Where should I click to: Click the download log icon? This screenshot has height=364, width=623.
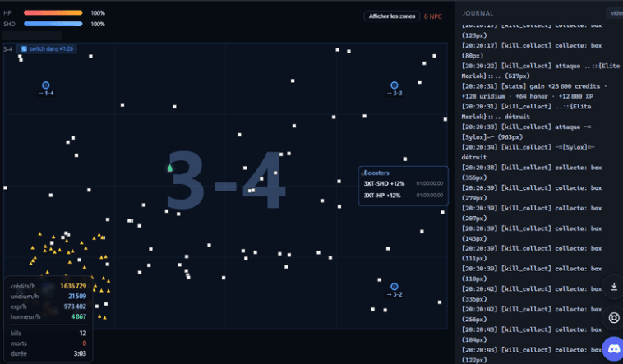pos(614,287)
